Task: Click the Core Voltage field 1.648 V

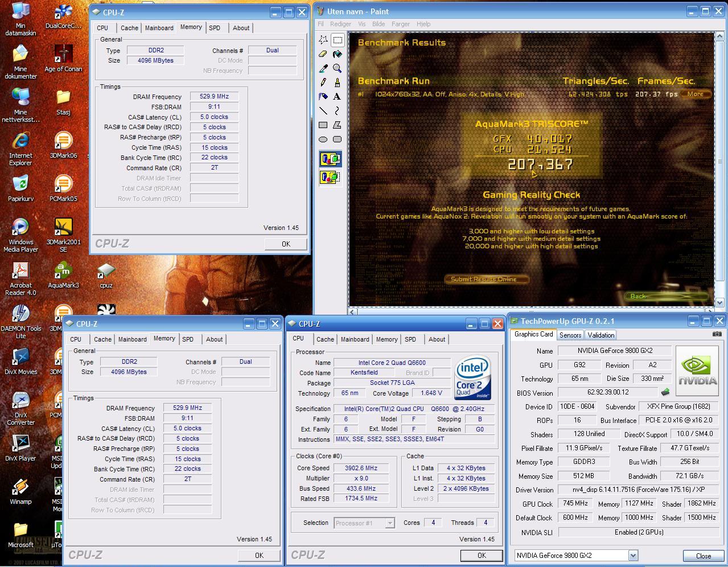Action: point(431,393)
